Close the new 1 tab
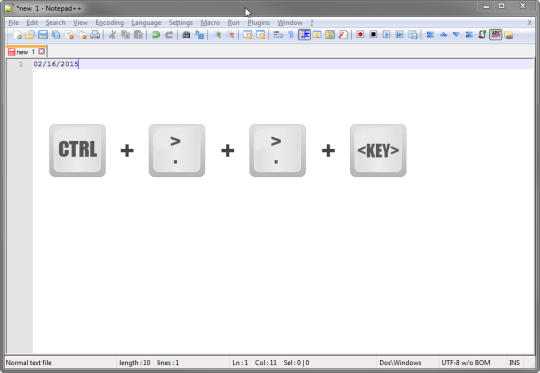 [x=42, y=52]
